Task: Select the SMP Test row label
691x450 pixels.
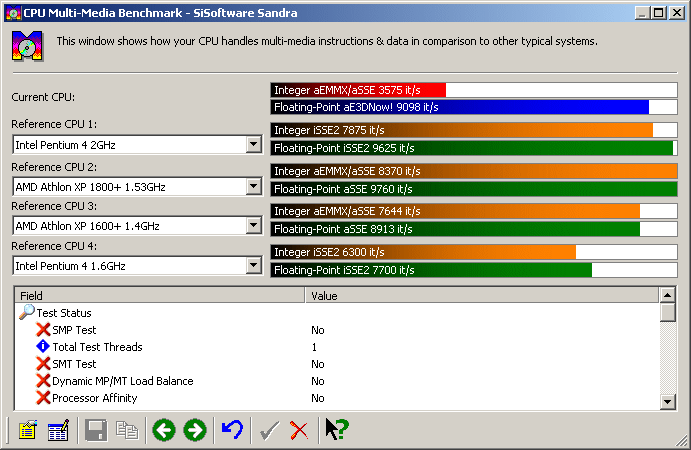Action: tap(74, 330)
